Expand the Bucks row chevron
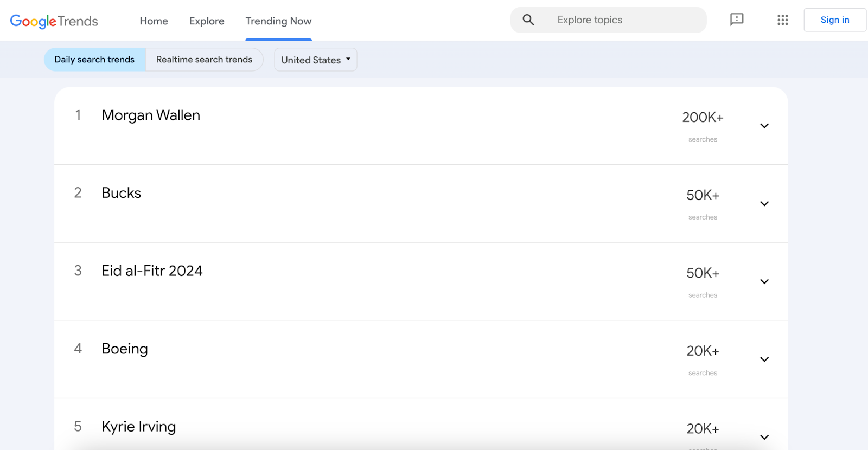 [764, 204]
